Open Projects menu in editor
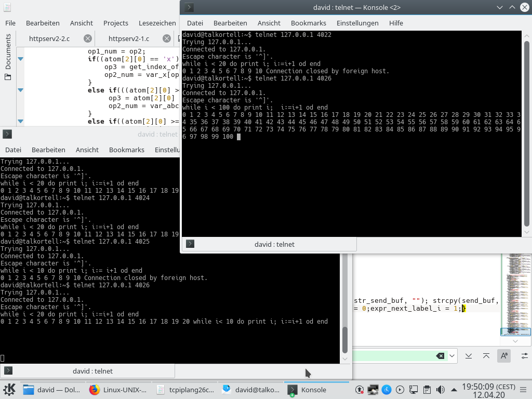The image size is (532, 399). (x=115, y=23)
